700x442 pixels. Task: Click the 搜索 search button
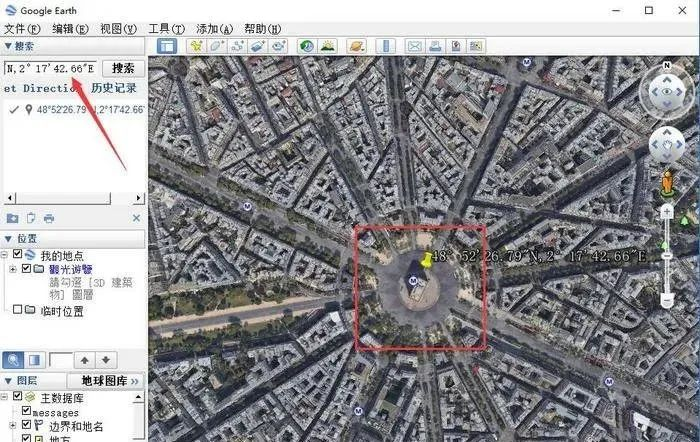point(123,68)
